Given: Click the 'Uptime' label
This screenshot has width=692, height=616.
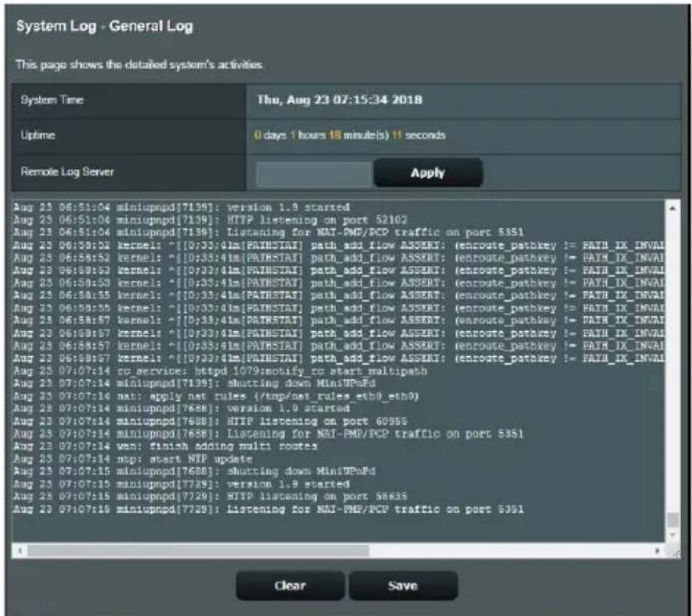Looking at the screenshot, I should (x=38, y=135).
